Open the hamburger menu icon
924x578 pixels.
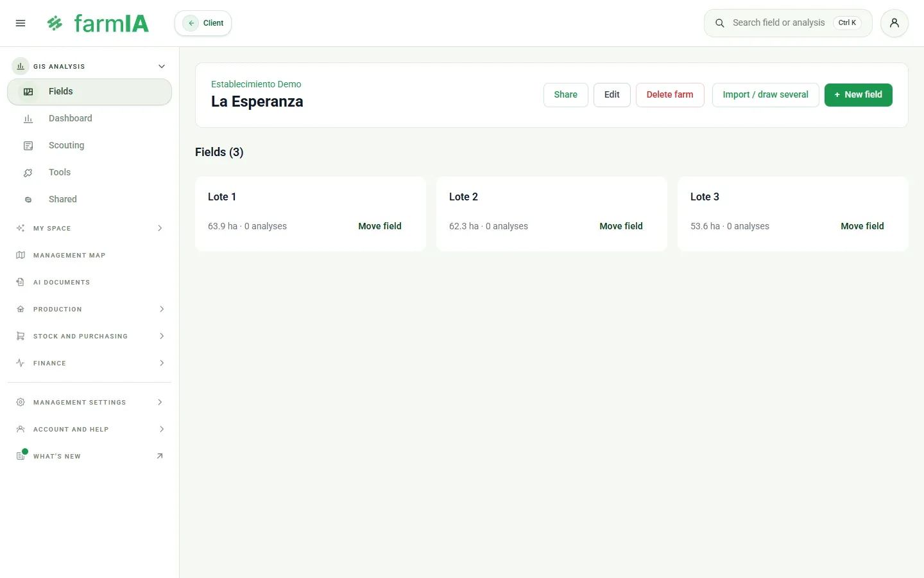pos(21,23)
